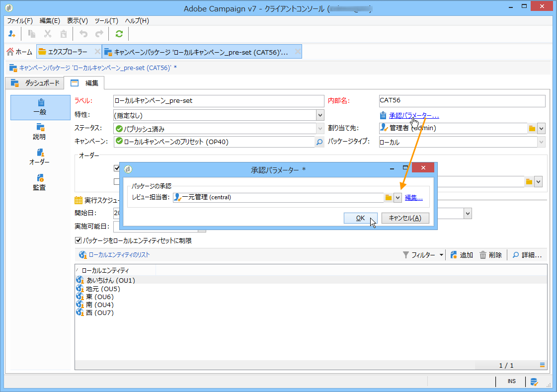Open the レビュー担当者 dropdown arrow

[x=398, y=198]
